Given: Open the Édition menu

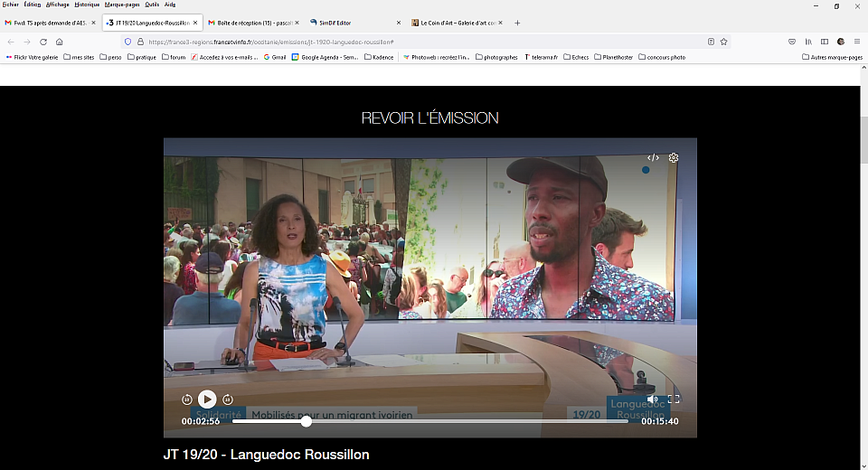Looking at the screenshot, I should coord(33,5).
